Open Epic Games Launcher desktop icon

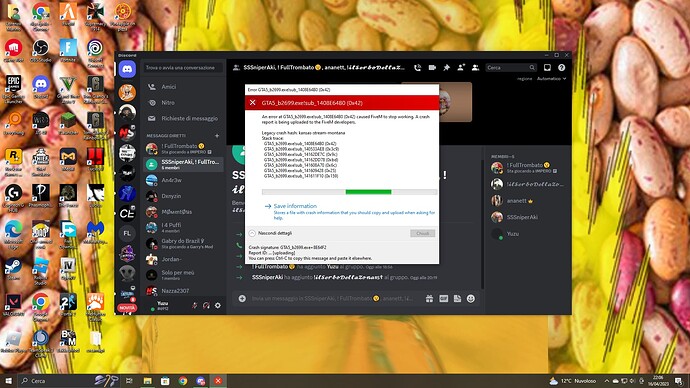[14, 89]
